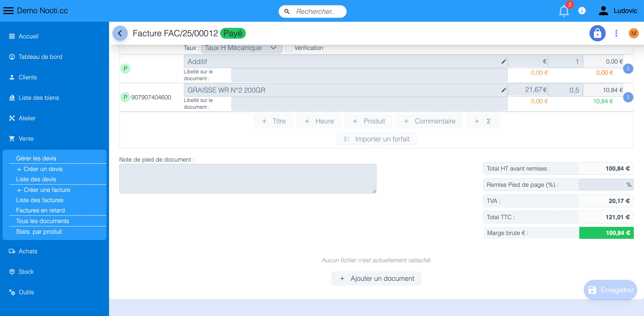Expand the Achats sidebar menu
The width and height of the screenshot is (644, 316).
tap(28, 251)
